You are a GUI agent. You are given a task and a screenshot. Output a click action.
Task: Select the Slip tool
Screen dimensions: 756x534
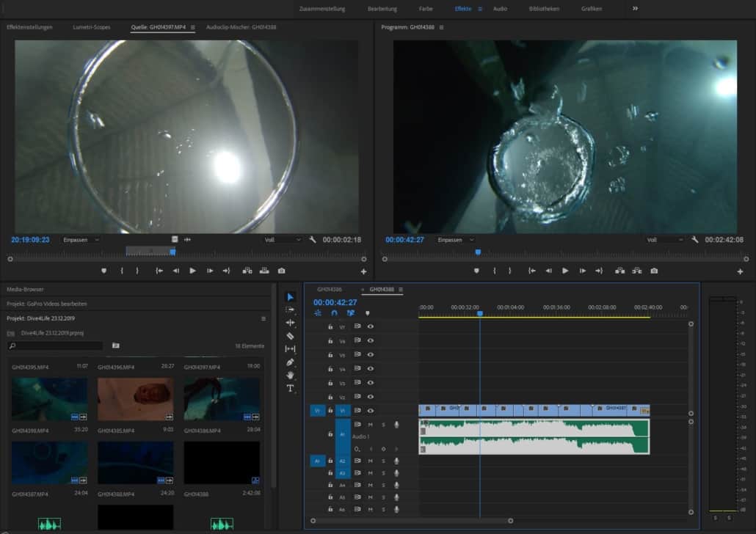290,349
